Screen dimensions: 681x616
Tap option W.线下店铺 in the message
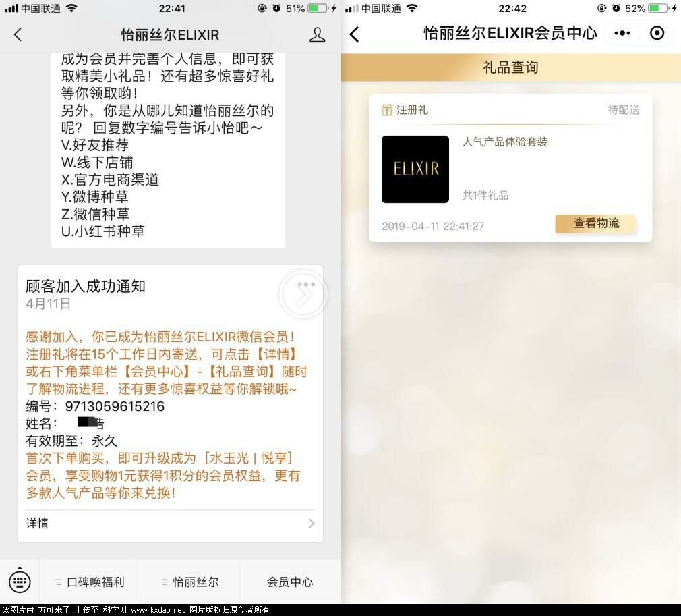(97, 162)
